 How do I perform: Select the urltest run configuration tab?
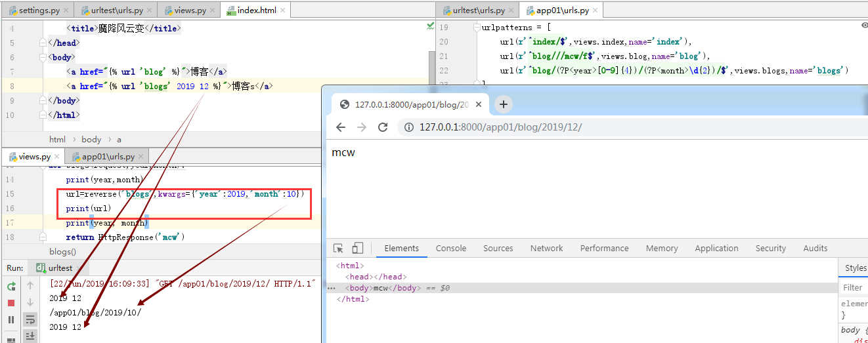pos(59,268)
